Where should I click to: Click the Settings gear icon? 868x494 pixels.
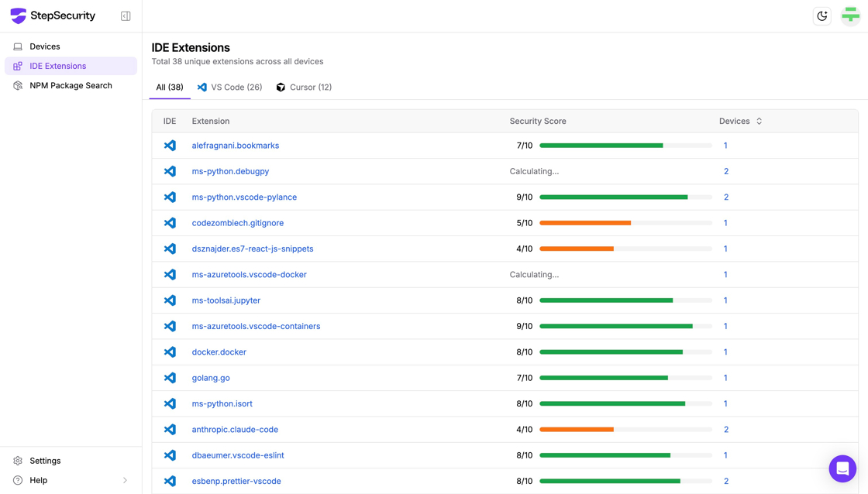tap(18, 461)
